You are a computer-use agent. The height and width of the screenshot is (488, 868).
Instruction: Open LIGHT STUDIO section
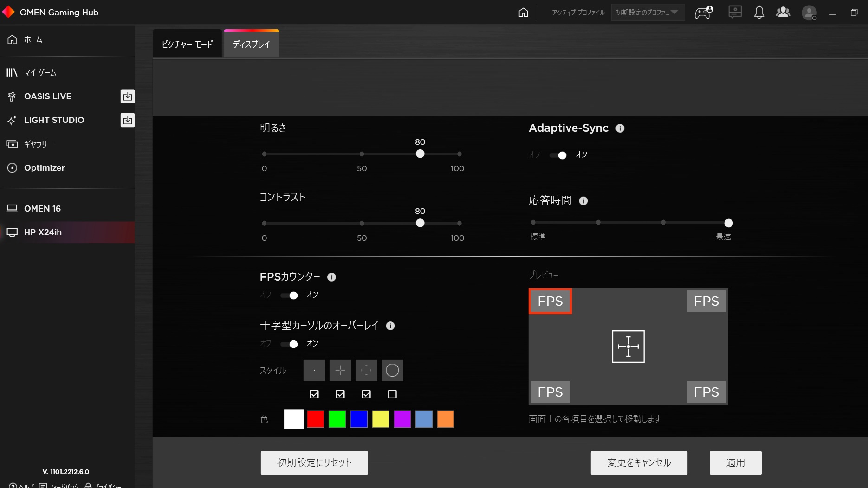(54, 120)
